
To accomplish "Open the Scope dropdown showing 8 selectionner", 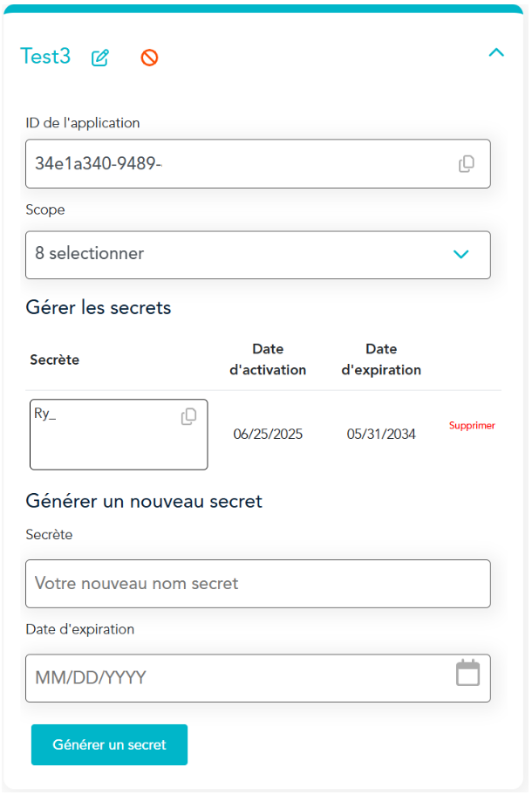I will pos(244,255).
